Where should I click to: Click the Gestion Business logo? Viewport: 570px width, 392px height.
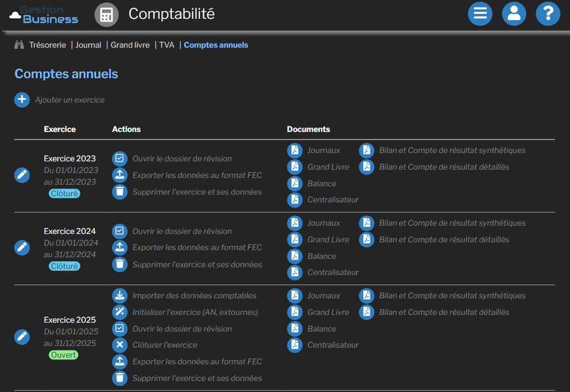44,15
